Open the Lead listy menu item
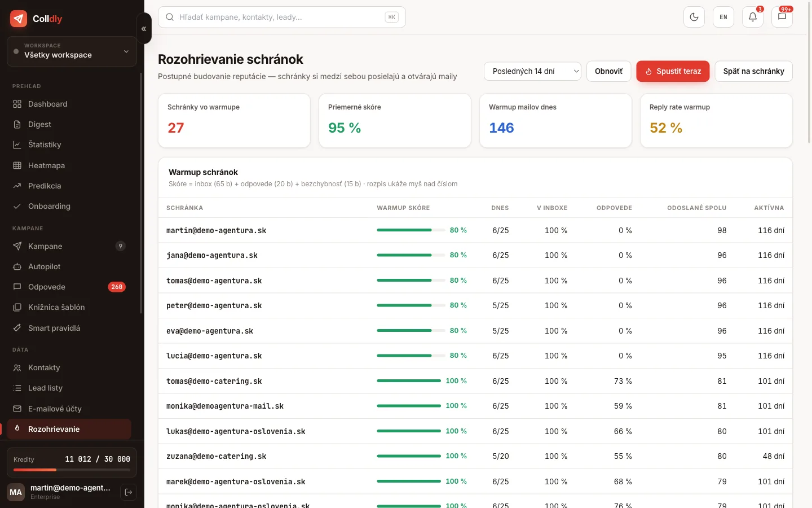The height and width of the screenshot is (508, 812). click(x=69, y=388)
